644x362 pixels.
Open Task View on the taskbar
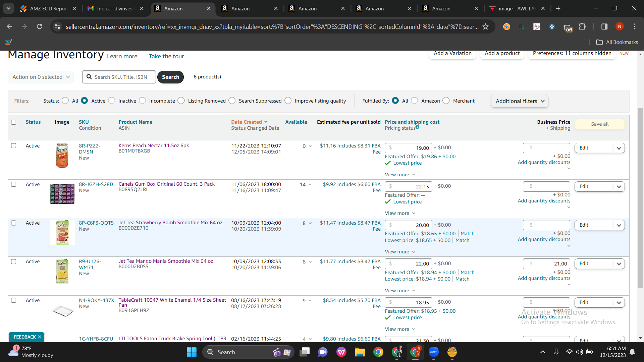pos(305,352)
